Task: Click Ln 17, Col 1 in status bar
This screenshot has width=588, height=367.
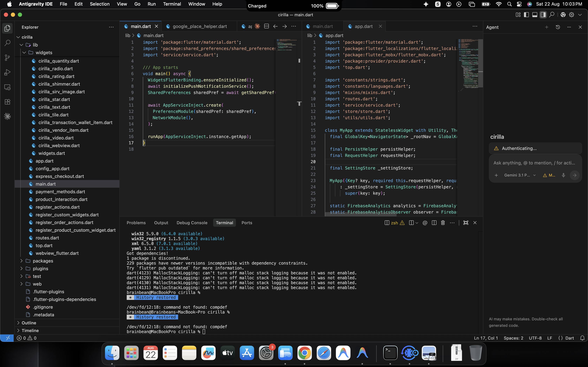Action: pos(486,338)
